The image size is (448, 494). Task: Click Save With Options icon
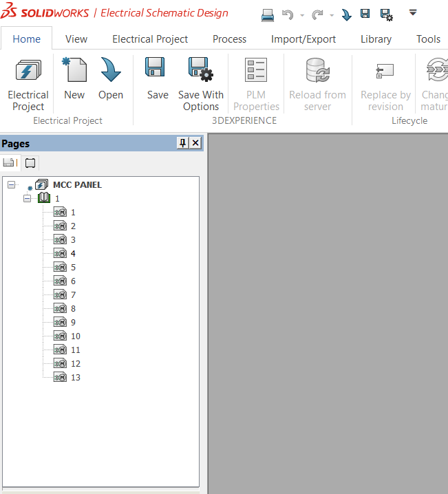201,69
